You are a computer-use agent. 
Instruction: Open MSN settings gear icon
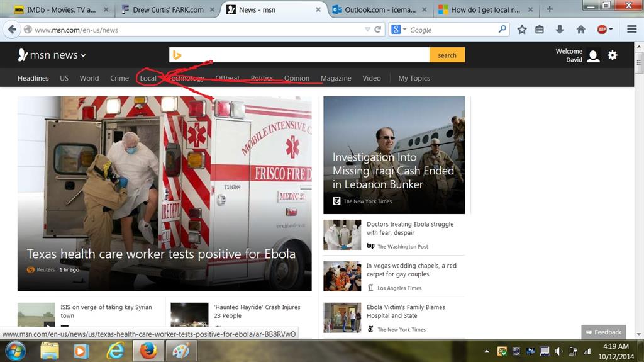click(x=613, y=55)
